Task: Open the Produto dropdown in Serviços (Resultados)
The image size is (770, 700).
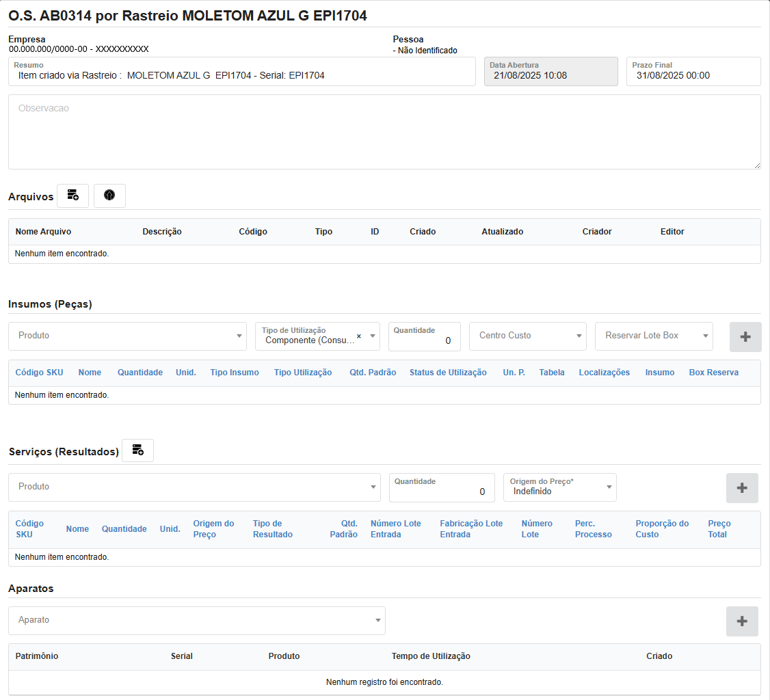Action: tap(194, 487)
